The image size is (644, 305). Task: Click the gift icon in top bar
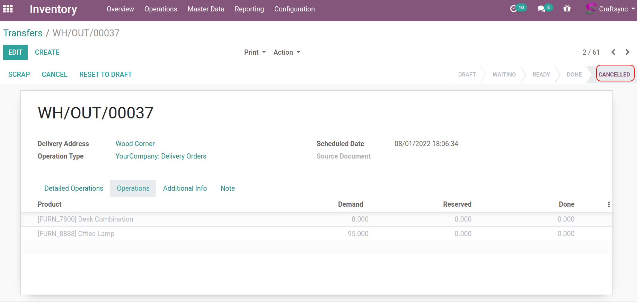click(567, 9)
